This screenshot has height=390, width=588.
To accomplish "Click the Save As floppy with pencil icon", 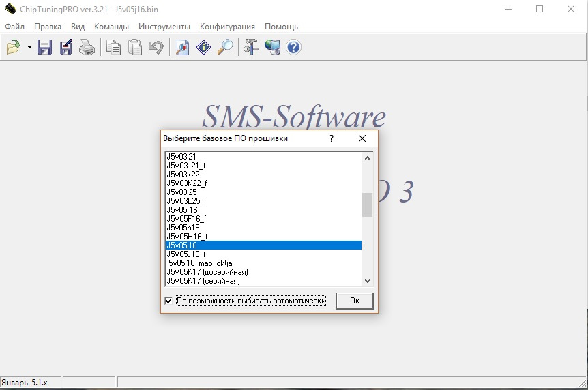I will 65,48.
